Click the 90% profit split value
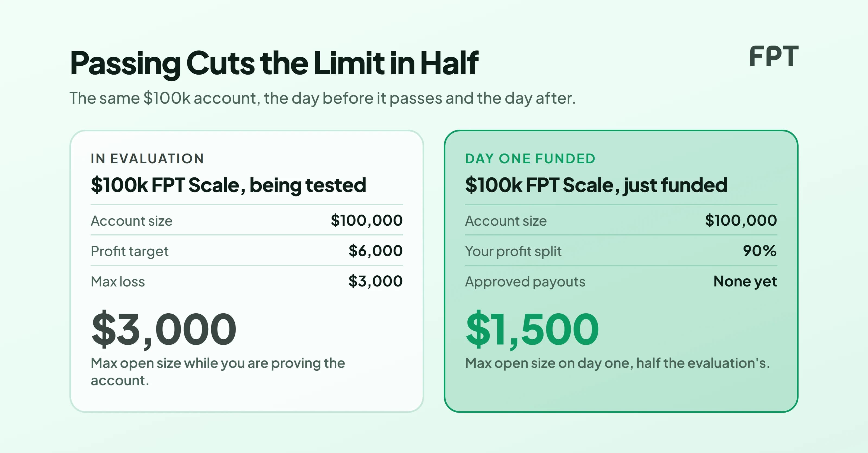 coord(760,251)
